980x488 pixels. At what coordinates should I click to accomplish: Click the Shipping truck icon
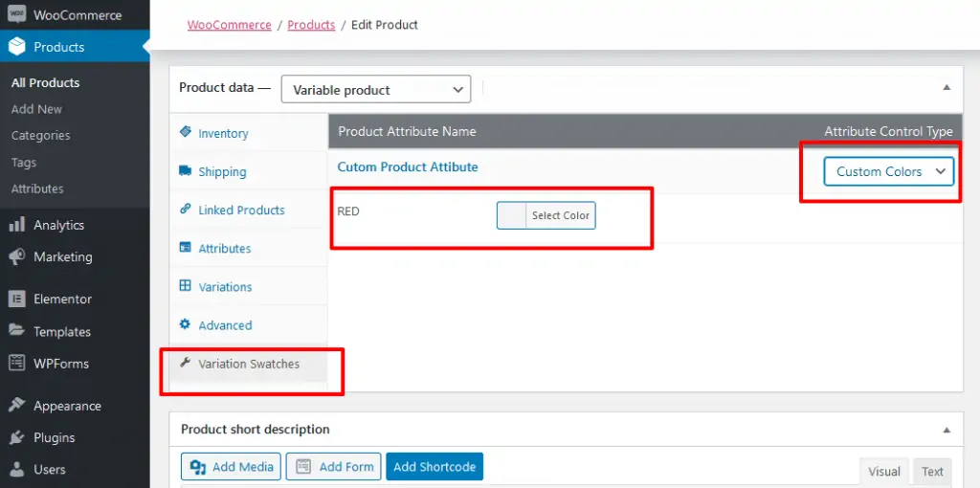[185, 170]
